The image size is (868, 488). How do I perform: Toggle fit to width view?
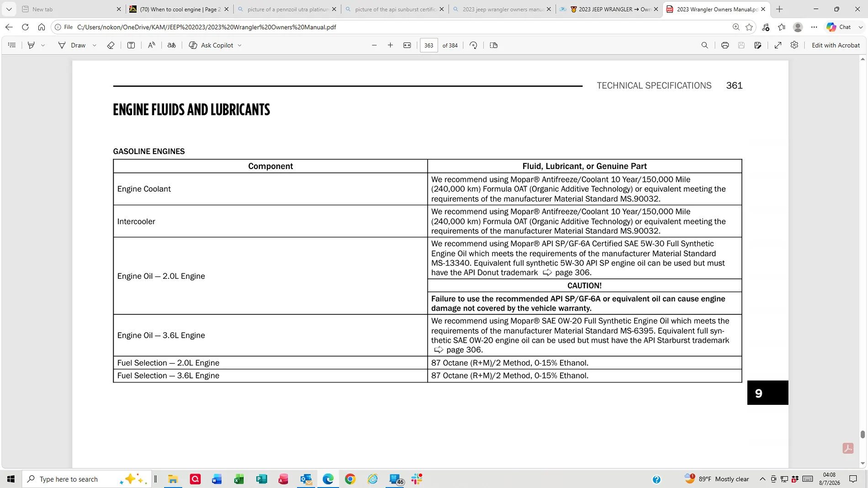coord(407,45)
